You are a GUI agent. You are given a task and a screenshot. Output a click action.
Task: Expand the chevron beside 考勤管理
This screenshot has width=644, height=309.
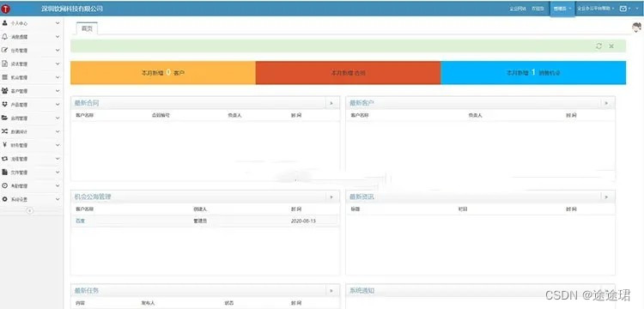click(58, 186)
